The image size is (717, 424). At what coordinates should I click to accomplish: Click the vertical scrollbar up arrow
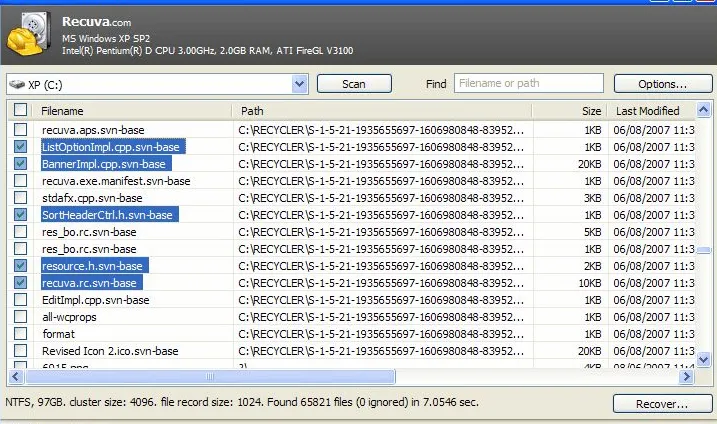coord(703,110)
